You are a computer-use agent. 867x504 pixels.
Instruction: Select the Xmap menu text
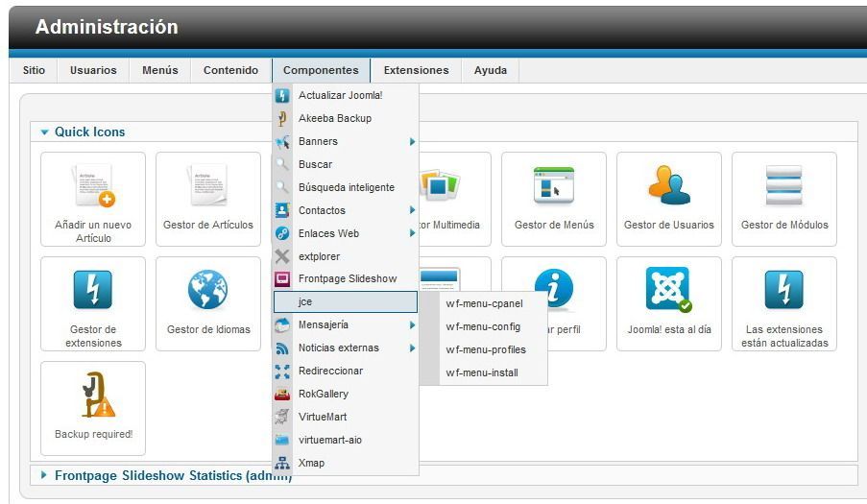(x=311, y=463)
